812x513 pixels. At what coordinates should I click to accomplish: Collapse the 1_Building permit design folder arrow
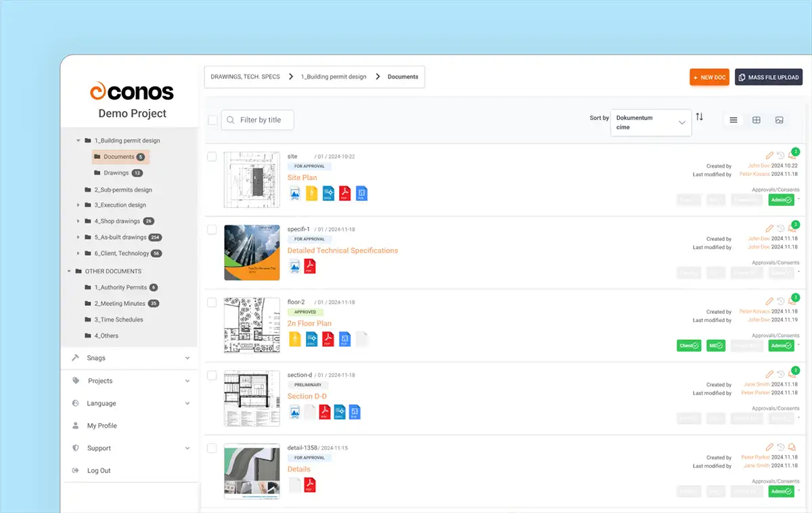pyautogui.click(x=78, y=141)
